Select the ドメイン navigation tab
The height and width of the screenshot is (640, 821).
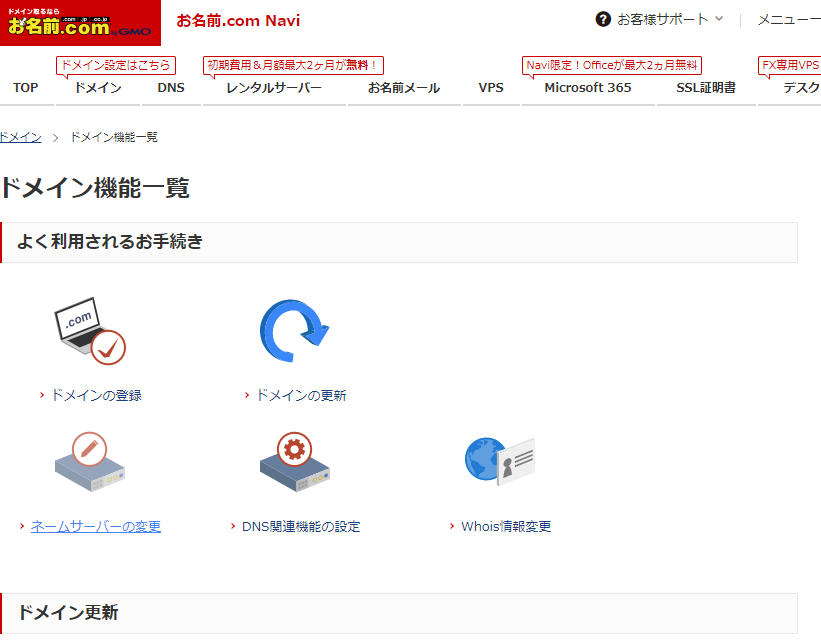[x=98, y=87]
